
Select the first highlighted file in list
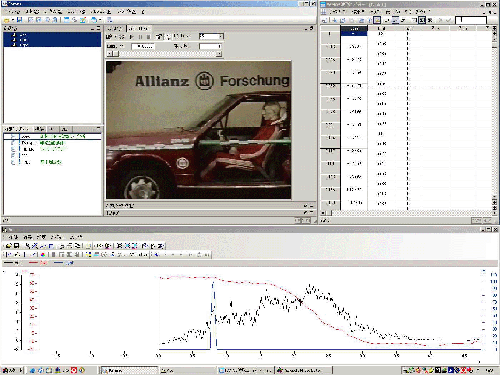52,35
